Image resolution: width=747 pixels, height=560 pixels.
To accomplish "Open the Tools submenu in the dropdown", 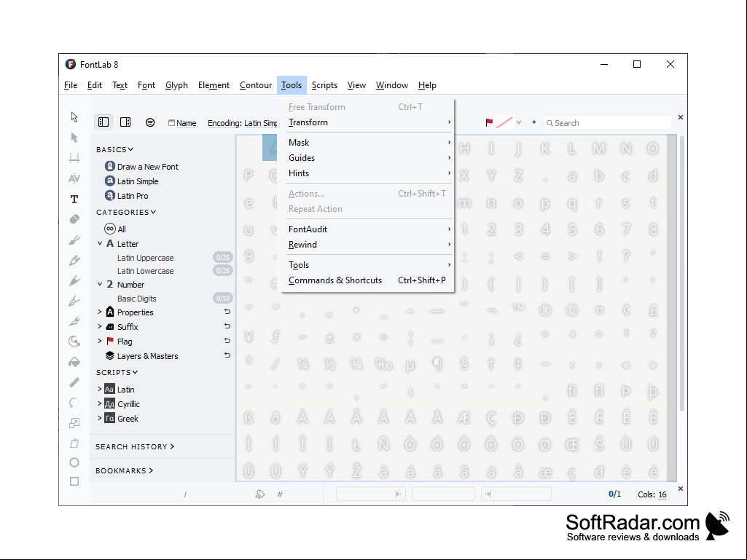I will pos(367,265).
